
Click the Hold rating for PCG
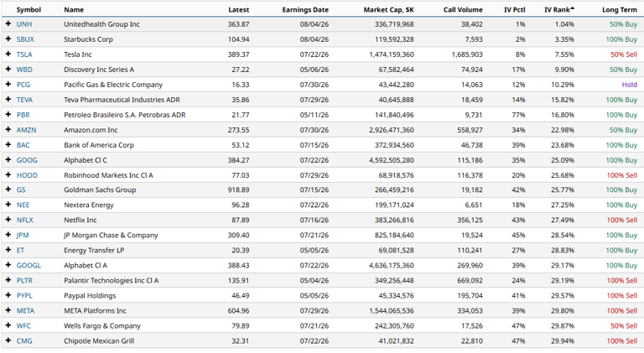629,85
